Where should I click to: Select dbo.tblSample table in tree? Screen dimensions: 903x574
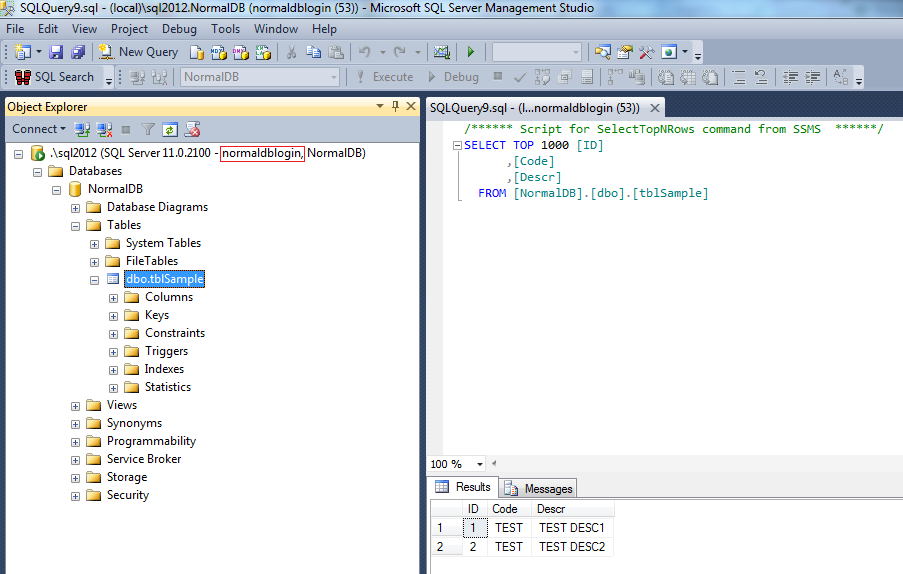click(165, 279)
